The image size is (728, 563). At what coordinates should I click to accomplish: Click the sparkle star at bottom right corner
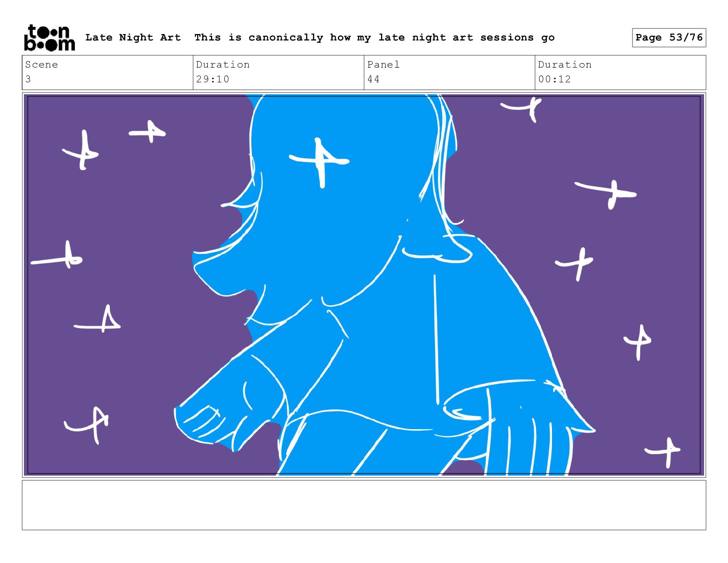[x=663, y=452]
